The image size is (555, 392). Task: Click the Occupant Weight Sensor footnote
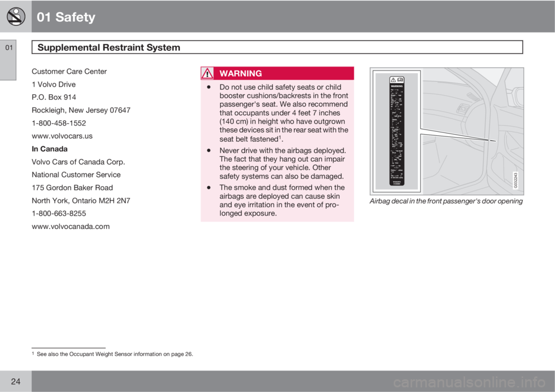113,354
